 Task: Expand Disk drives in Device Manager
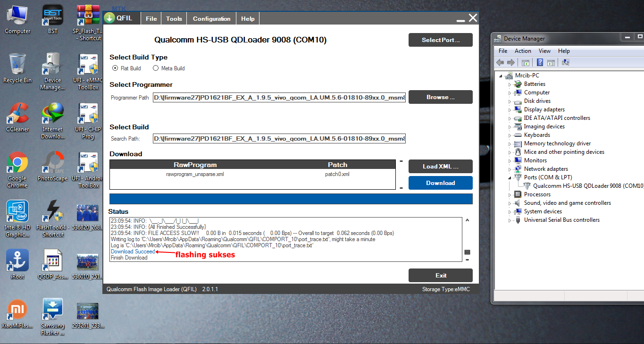(x=510, y=101)
